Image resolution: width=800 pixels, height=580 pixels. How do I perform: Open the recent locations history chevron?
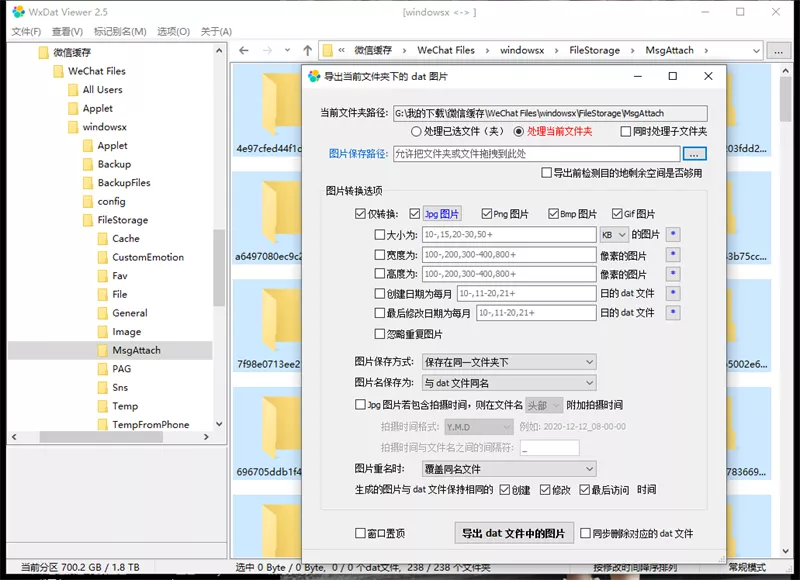tap(287, 51)
